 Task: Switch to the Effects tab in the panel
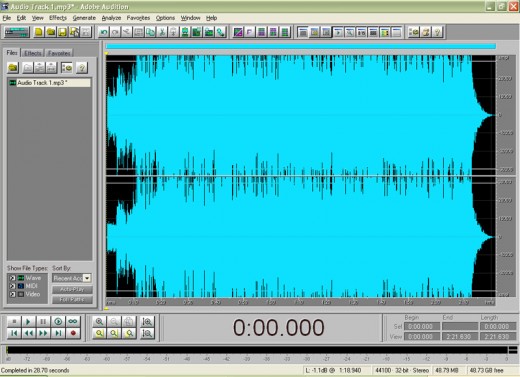pos(33,53)
